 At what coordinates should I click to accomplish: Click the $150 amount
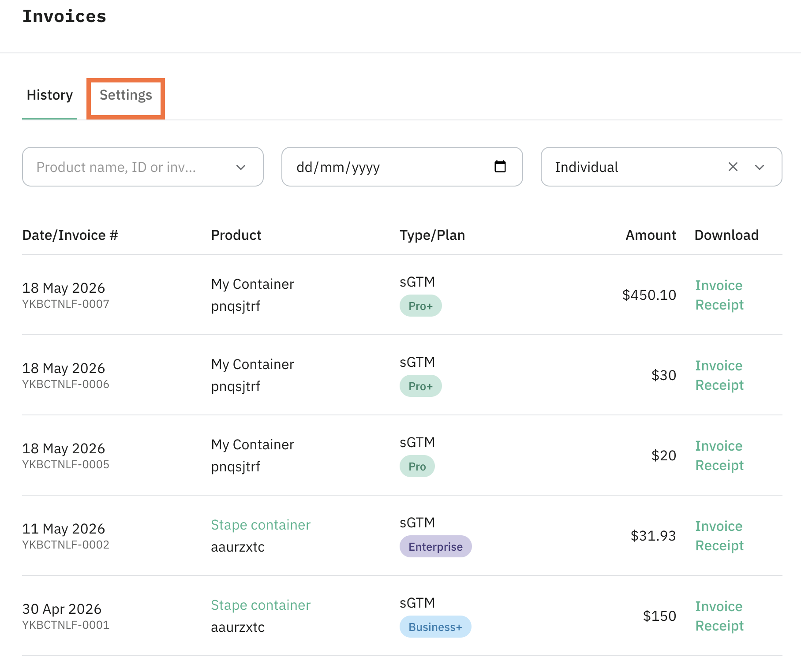click(659, 616)
